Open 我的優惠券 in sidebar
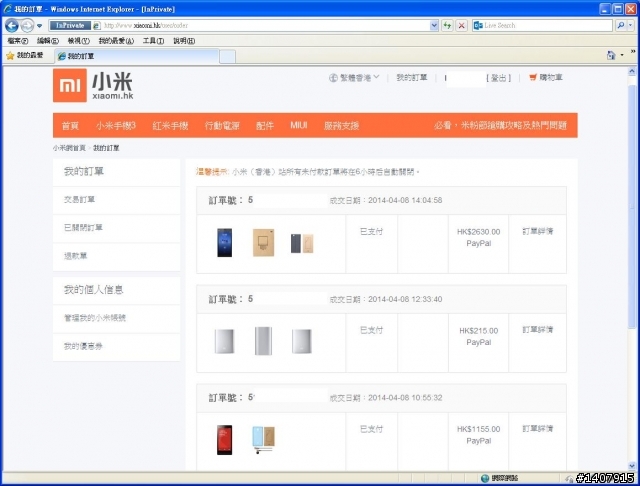The height and width of the screenshot is (486, 640). [x=83, y=346]
